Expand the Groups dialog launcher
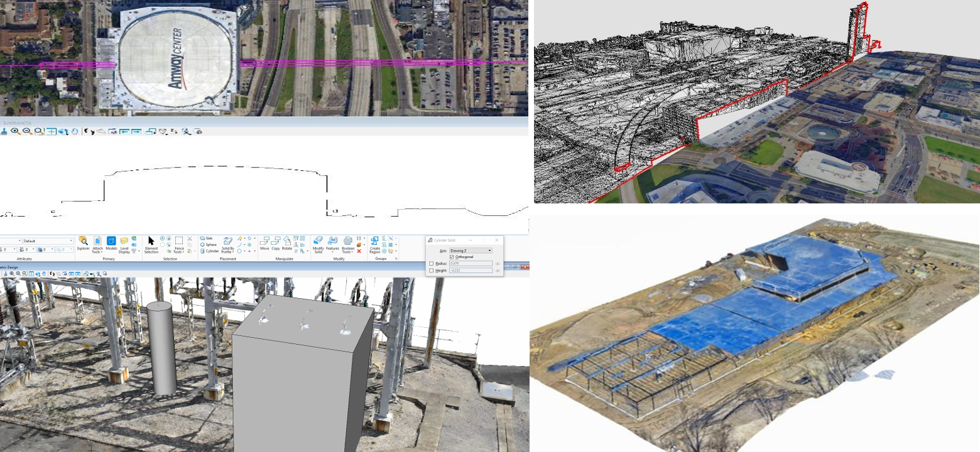The width and height of the screenshot is (980, 452). [396, 259]
